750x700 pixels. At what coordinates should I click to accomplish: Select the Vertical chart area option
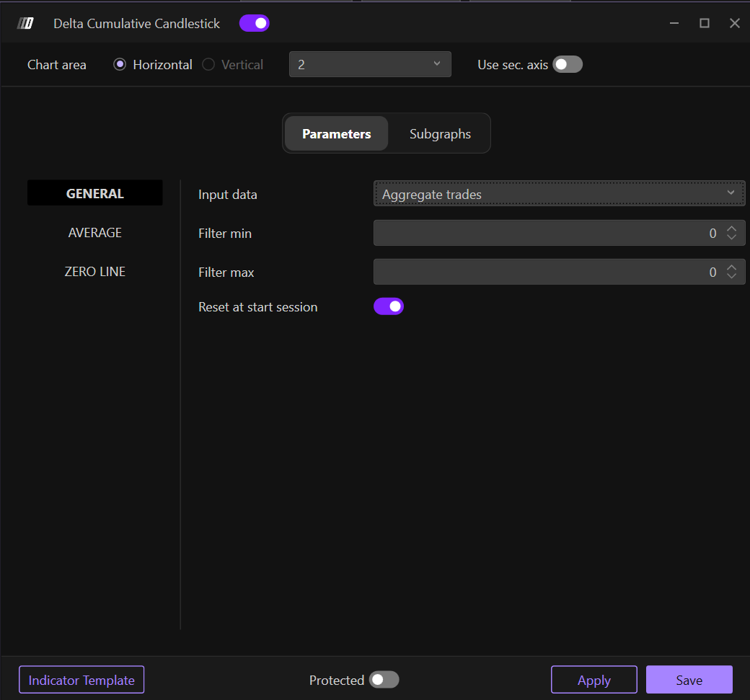pyautogui.click(x=208, y=65)
